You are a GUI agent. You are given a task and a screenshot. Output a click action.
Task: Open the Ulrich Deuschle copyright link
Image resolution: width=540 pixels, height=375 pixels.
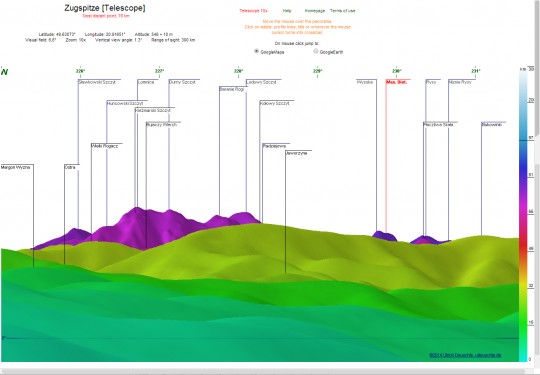[465, 355]
